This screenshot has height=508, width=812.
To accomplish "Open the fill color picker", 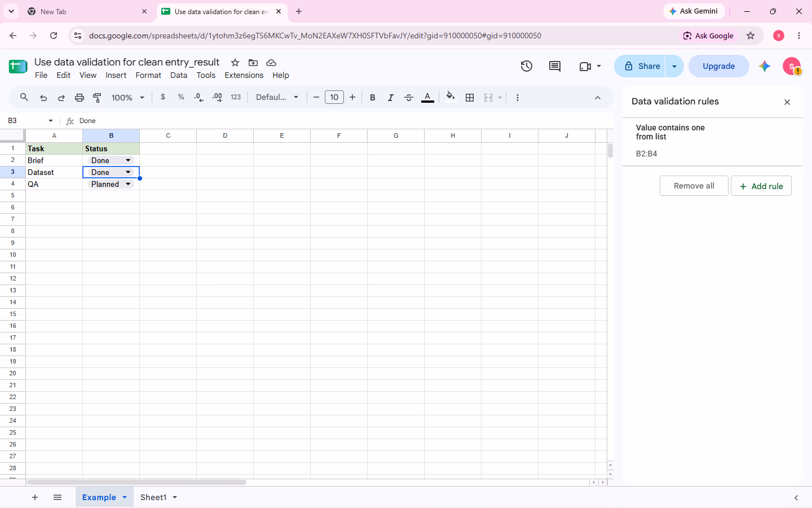I will [450, 97].
